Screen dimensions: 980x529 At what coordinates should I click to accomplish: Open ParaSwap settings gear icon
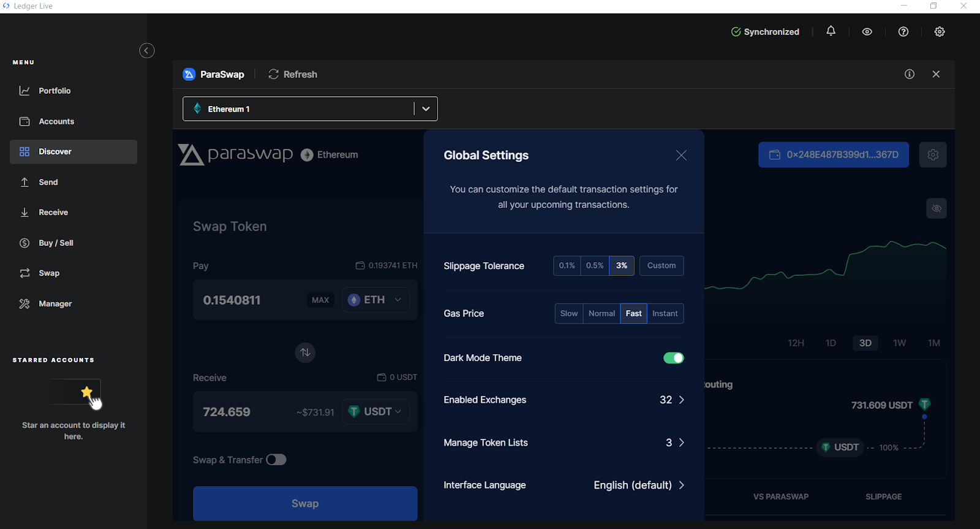(x=933, y=154)
